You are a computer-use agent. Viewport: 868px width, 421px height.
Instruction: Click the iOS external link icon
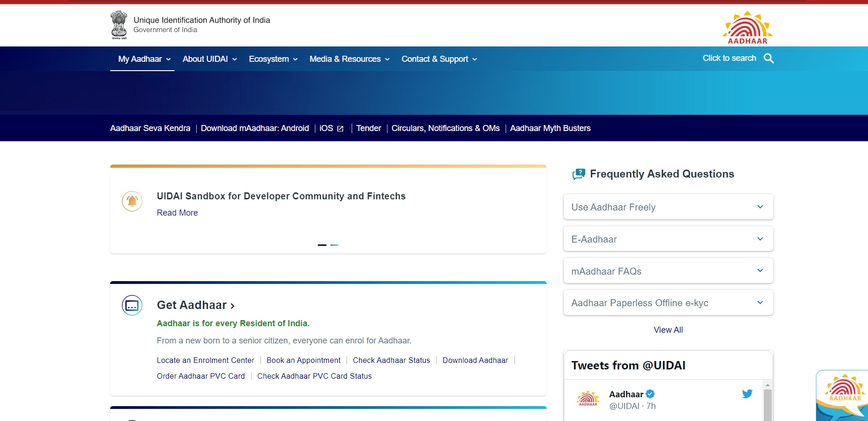pos(340,129)
